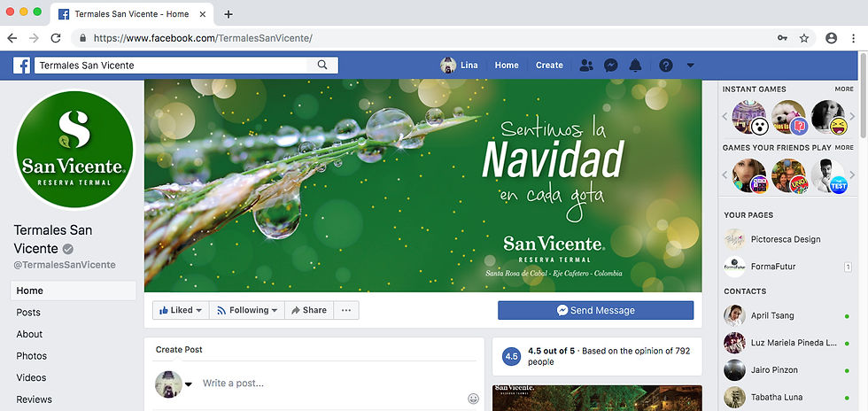Click the Termales San Vicente page logo

point(74,150)
